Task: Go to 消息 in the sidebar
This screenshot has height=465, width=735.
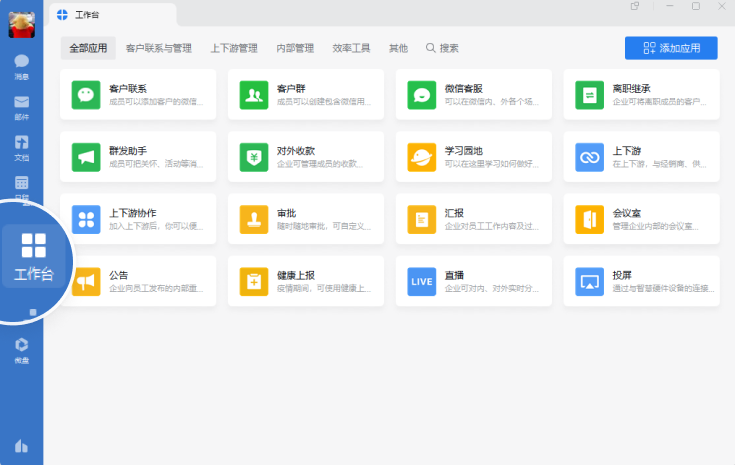Action: pyautogui.click(x=21, y=66)
